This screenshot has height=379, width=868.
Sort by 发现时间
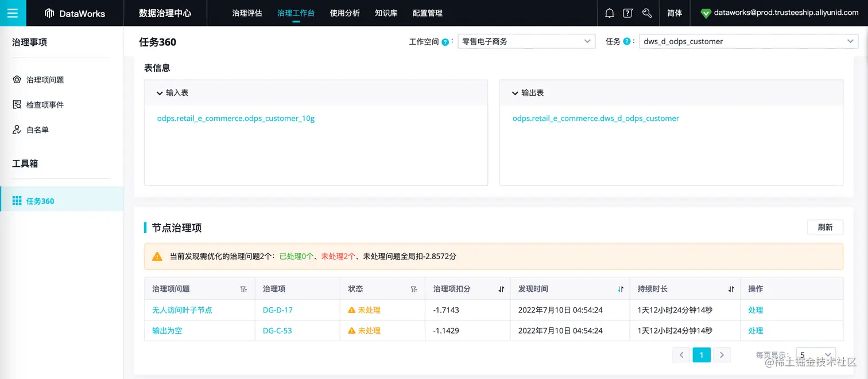(621, 290)
